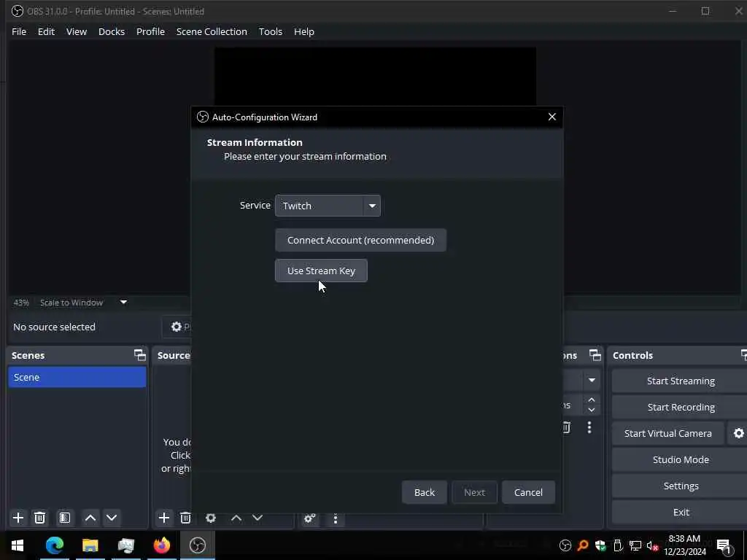
Task: Open the Windows Start menu
Action: [x=18, y=545]
